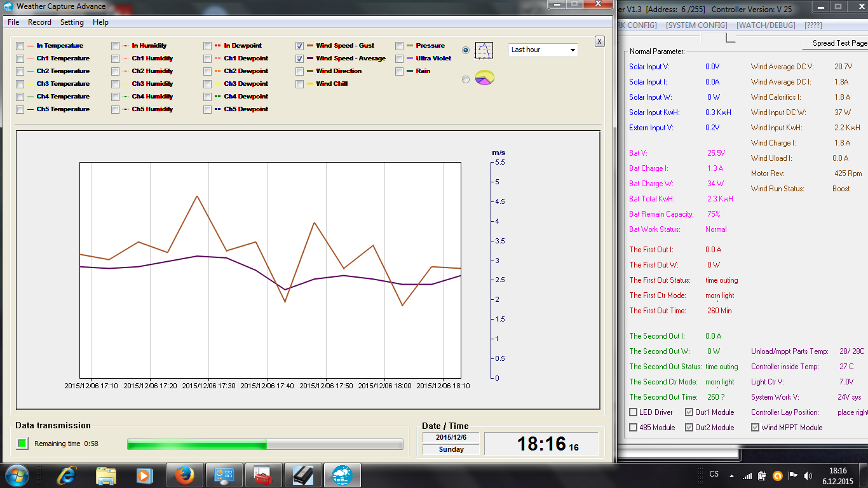Viewport: 868px width, 488px height.
Task: Open the Record menu
Action: click(39, 22)
